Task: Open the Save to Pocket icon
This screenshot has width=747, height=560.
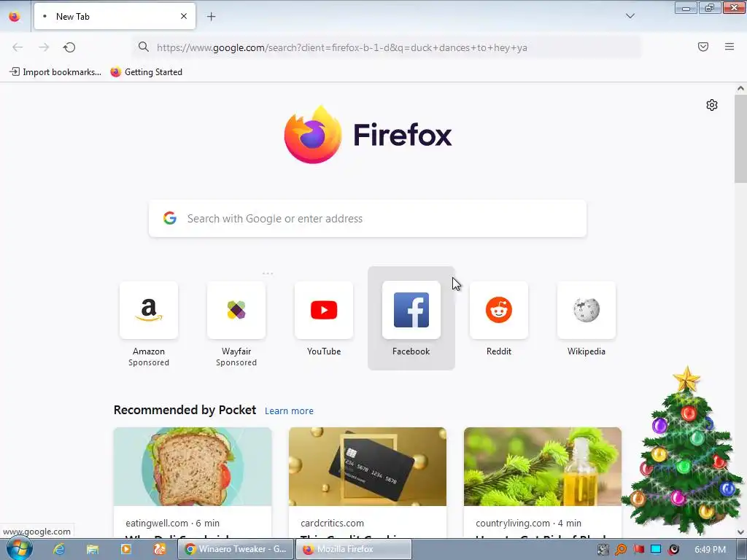Action: click(703, 47)
